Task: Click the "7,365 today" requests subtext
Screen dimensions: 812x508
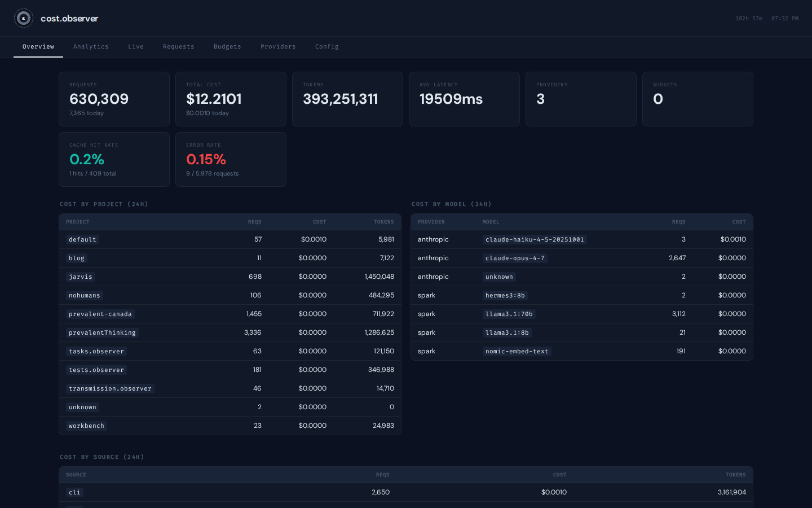Action: pyautogui.click(x=86, y=113)
